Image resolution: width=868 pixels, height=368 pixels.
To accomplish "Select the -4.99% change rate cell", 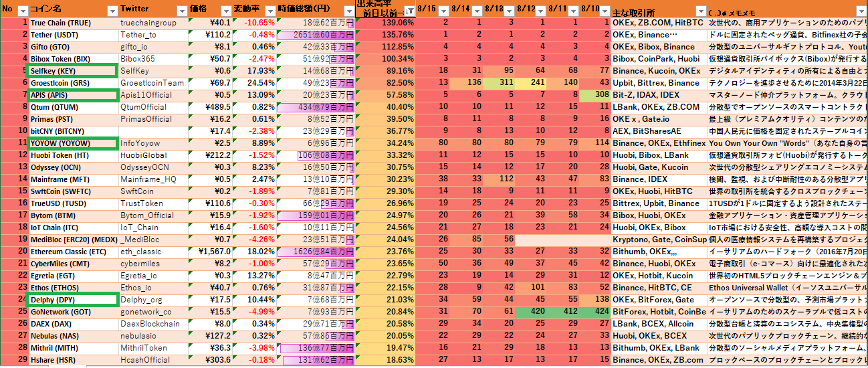I will (255, 312).
